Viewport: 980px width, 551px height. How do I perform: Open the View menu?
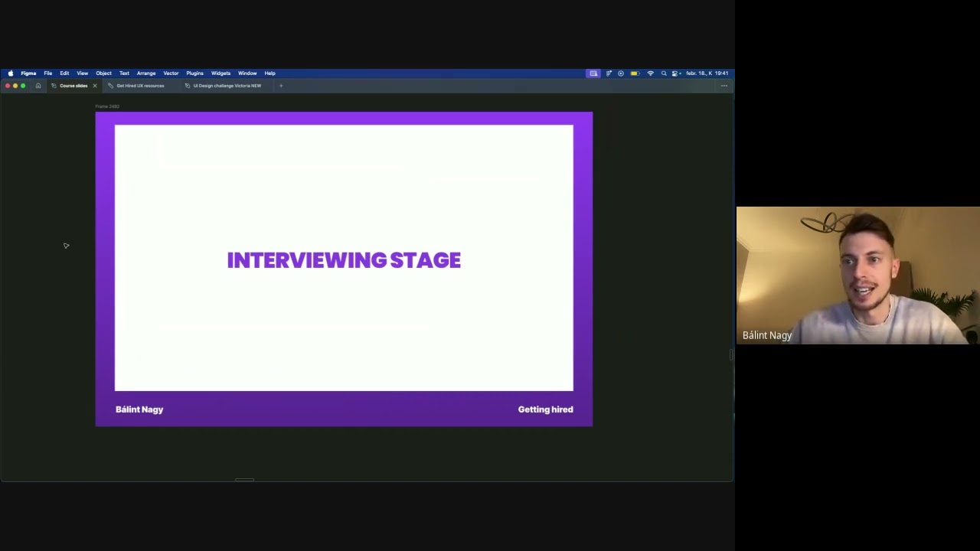(x=82, y=73)
